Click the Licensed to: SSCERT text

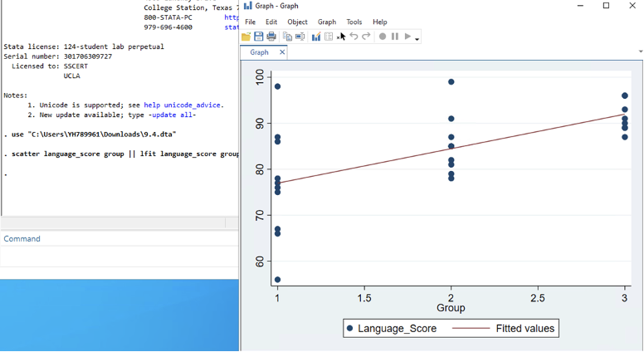click(50, 66)
